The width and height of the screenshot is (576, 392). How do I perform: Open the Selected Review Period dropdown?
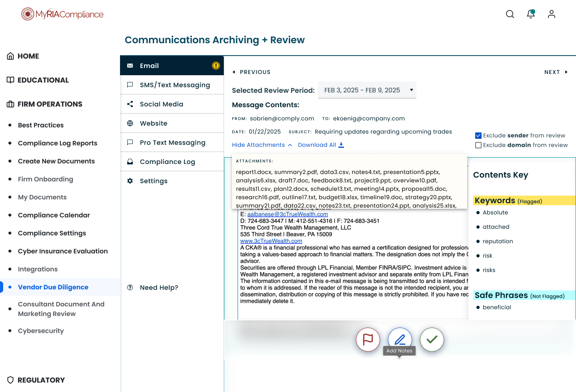pos(367,90)
